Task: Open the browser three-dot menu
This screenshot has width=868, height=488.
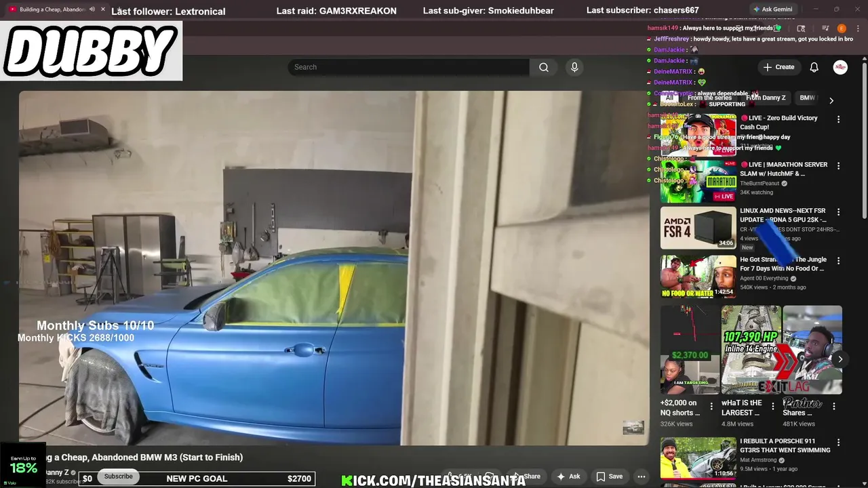Action: pyautogui.click(x=856, y=28)
